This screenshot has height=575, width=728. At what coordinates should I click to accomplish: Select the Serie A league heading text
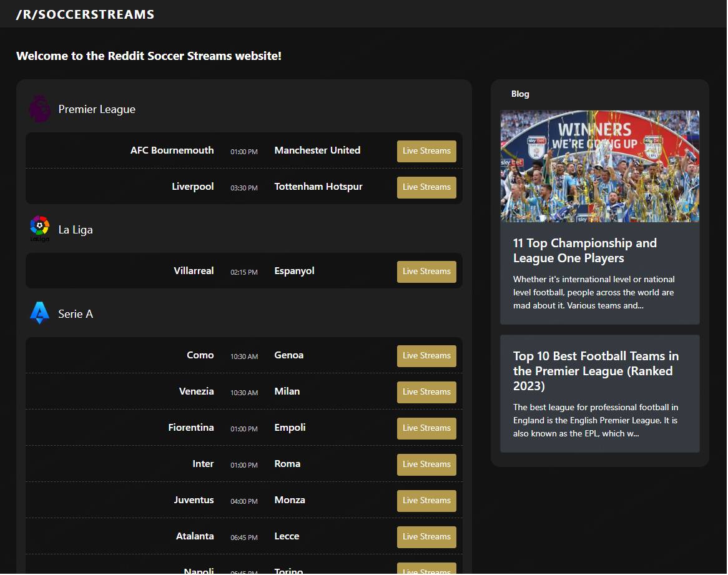[76, 314]
